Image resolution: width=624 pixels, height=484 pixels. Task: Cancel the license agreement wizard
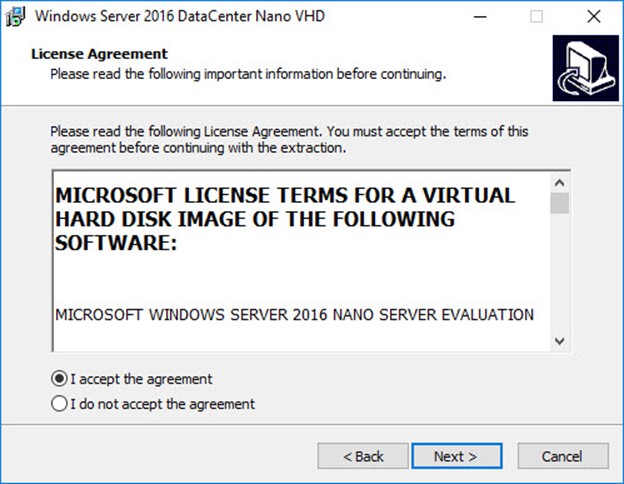561,456
